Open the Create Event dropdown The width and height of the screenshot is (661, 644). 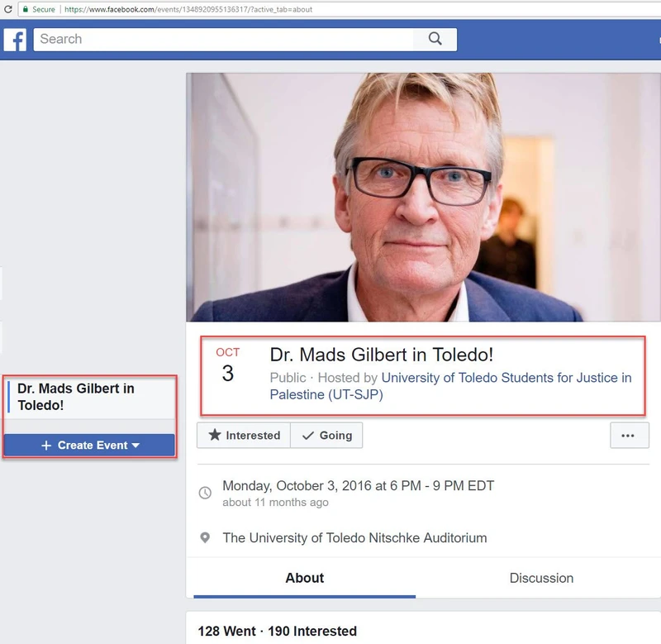click(x=89, y=446)
